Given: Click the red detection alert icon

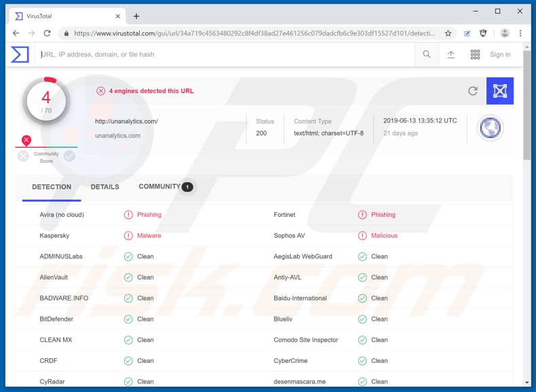Looking at the screenshot, I should point(100,91).
